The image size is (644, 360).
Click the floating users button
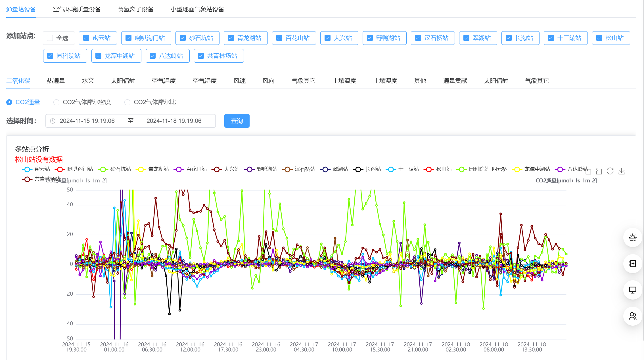pos(632,316)
